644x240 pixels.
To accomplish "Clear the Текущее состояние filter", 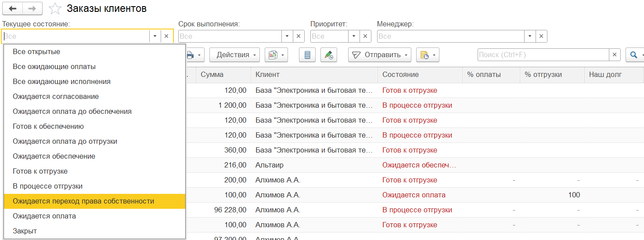I will pyautogui.click(x=166, y=36).
